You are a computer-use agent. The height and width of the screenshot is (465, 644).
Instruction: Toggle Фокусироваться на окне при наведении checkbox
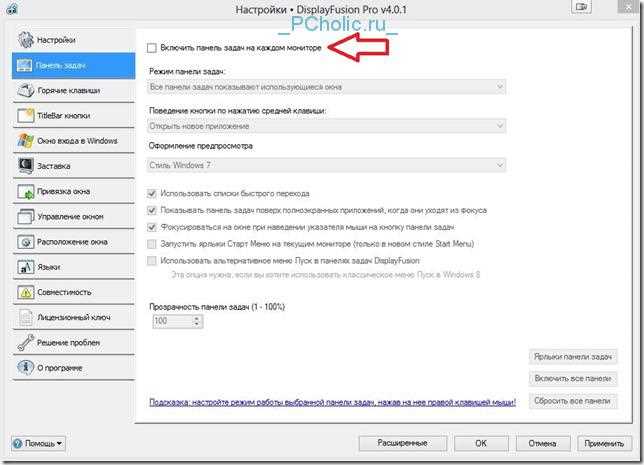point(152,227)
